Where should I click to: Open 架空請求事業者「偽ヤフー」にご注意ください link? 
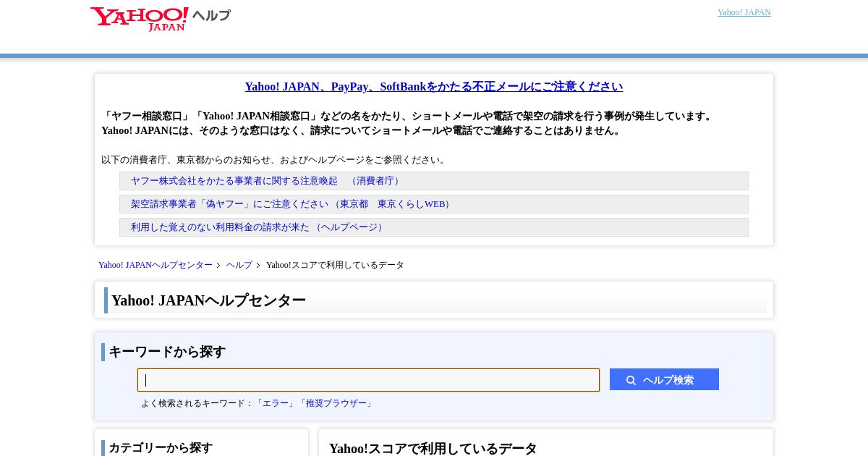(x=292, y=204)
